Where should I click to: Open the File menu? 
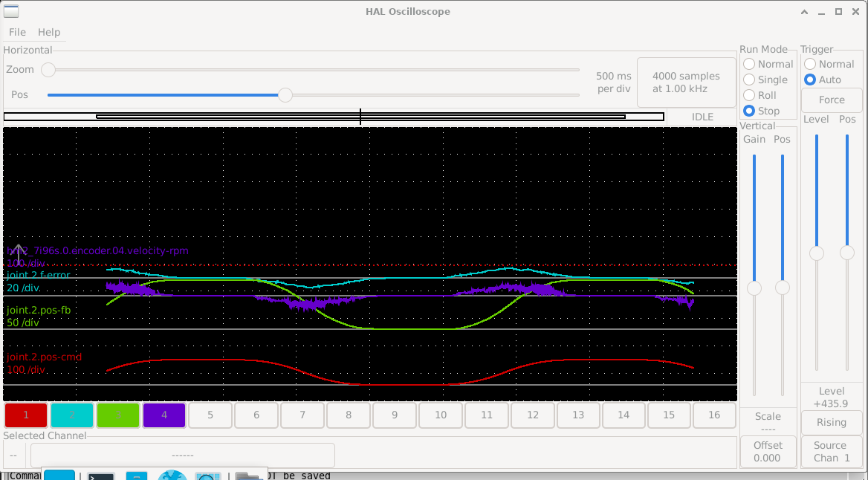pos(17,32)
